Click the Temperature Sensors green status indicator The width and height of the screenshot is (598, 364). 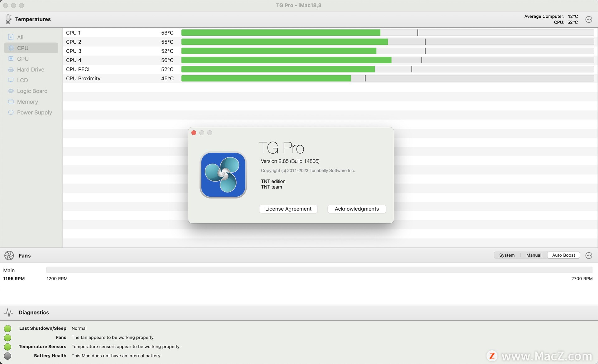7,347
